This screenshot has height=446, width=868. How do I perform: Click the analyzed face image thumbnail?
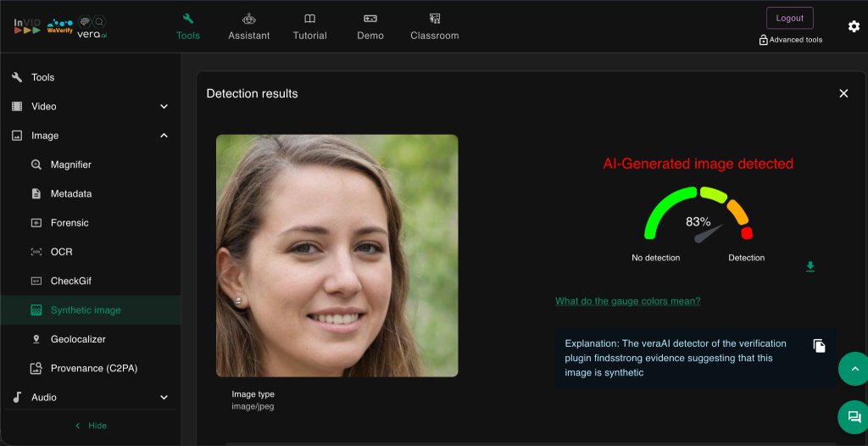(337, 255)
